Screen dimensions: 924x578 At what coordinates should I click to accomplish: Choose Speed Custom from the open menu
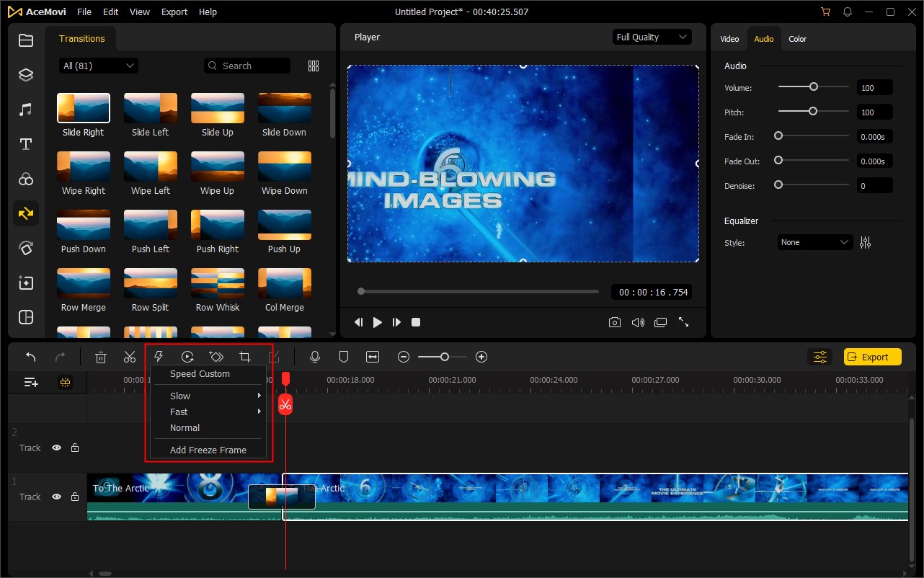click(200, 374)
